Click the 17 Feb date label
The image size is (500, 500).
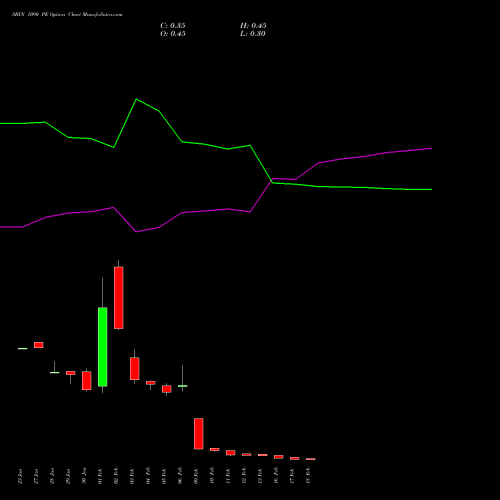coord(292,476)
